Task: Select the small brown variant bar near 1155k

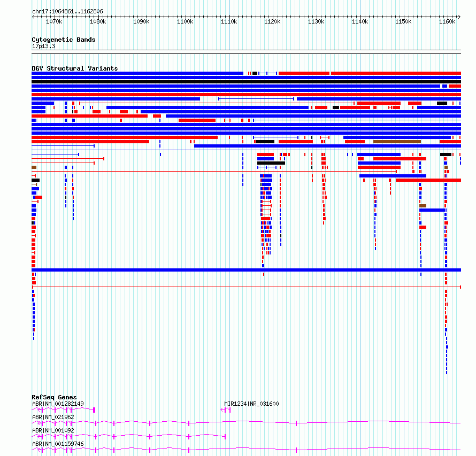Action: point(423,206)
